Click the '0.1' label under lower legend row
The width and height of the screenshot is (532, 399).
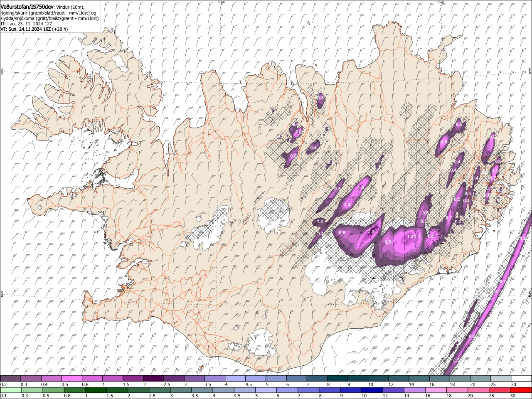click(3, 396)
